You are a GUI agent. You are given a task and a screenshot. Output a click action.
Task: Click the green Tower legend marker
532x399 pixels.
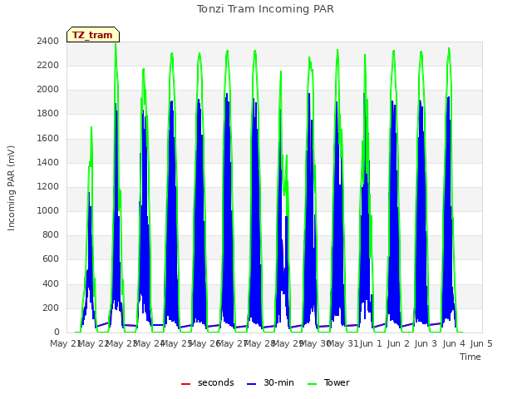(313, 384)
